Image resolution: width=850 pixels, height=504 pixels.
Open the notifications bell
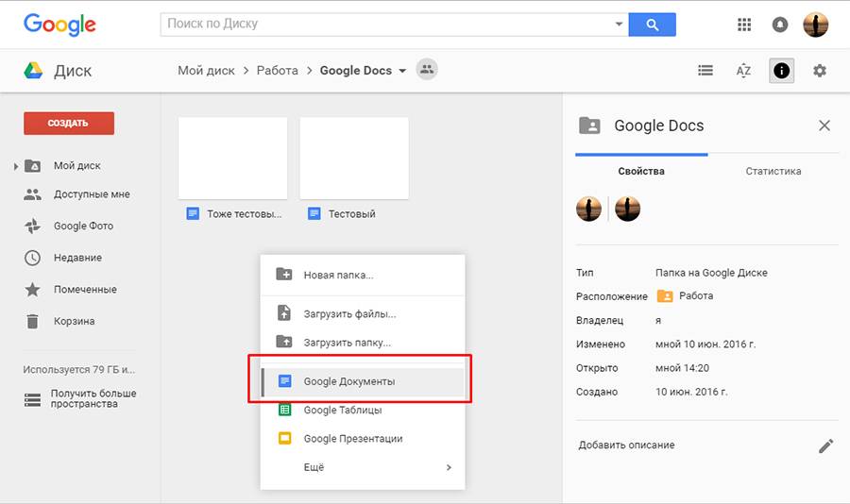pyautogui.click(x=779, y=25)
